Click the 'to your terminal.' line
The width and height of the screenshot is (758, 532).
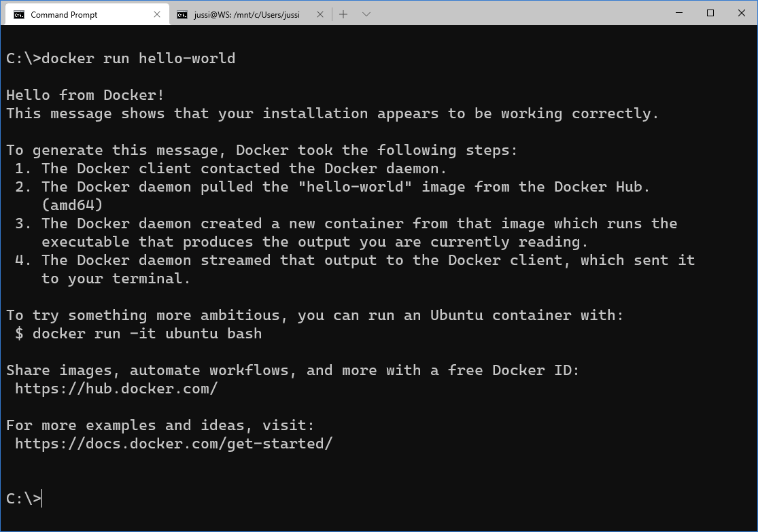point(116,279)
